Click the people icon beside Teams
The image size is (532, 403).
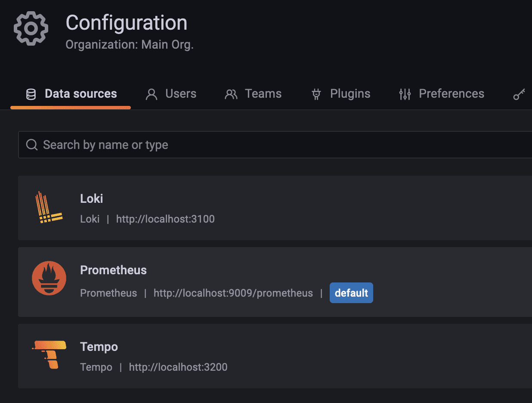pyautogui.click(x=231, y=94)
